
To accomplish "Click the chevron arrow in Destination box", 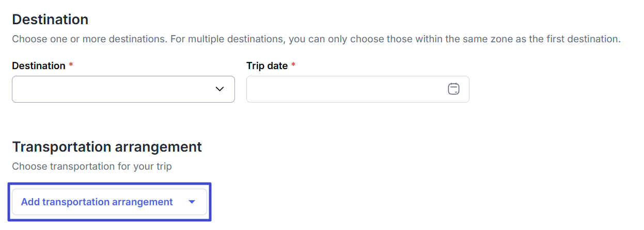I will 219,89.
